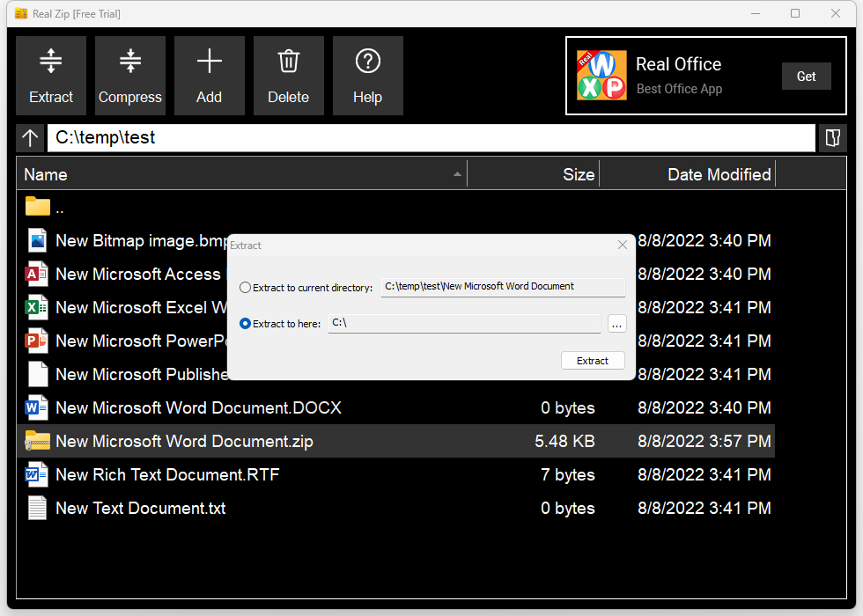The height and width of the screenshot is (616, 863).
Task: Click the C:\temp\test path field
Action: [x=431, y=137]
